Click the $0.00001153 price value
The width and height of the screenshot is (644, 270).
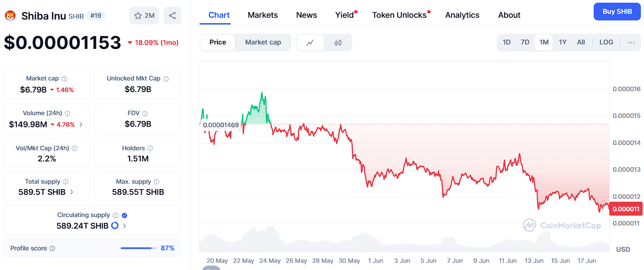(62, 43)
